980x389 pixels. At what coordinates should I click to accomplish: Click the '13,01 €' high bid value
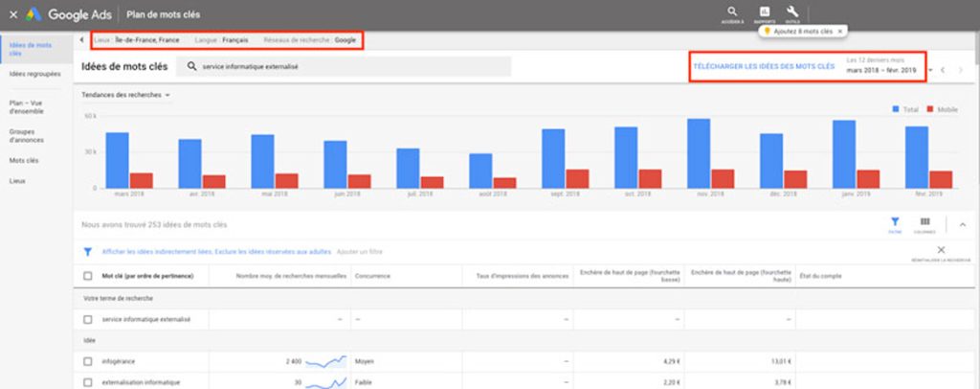pos(781,361)
